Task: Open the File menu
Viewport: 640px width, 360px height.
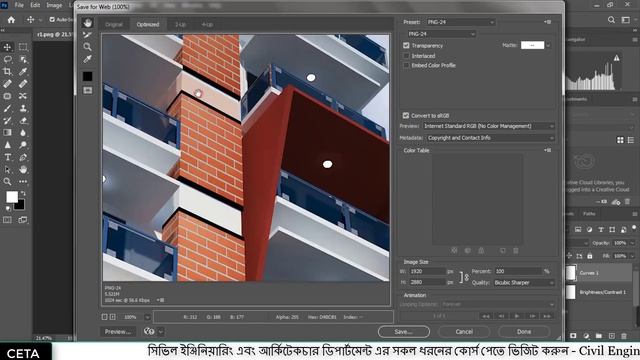Action: click(x=19, y=5)
